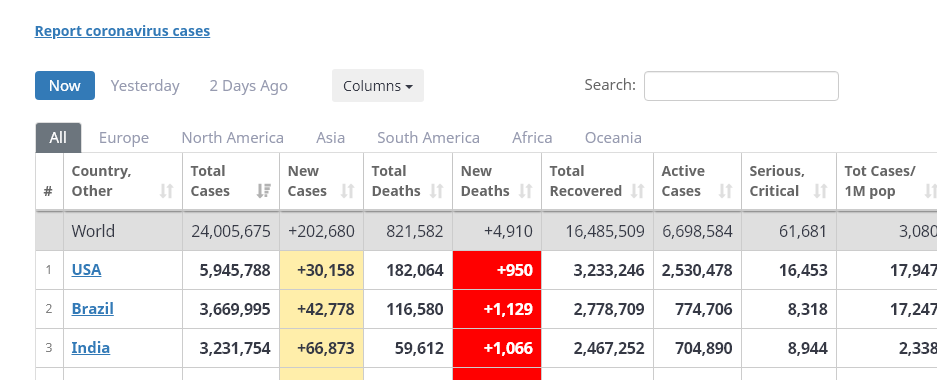This screenshot has width=937, height=380.
Task: Open the Brazil country link
Action: 93,309
